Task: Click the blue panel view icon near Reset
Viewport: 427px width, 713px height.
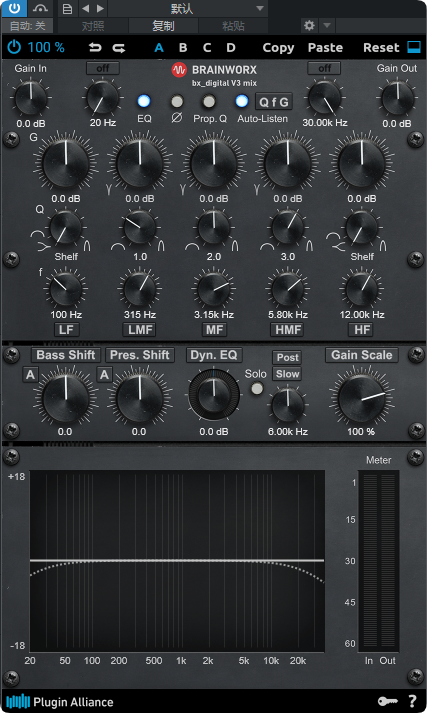Action: 414,47
